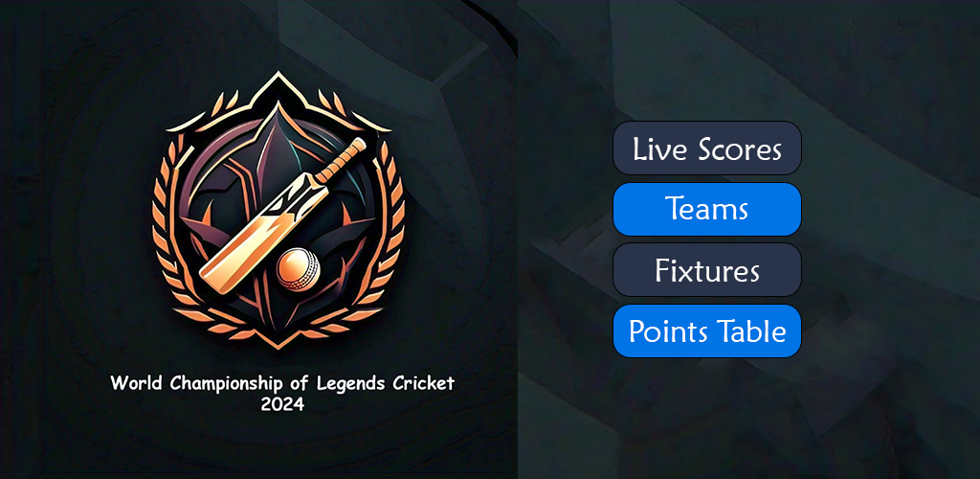
Task: Open the Live Scores screen
Action: 707,148
